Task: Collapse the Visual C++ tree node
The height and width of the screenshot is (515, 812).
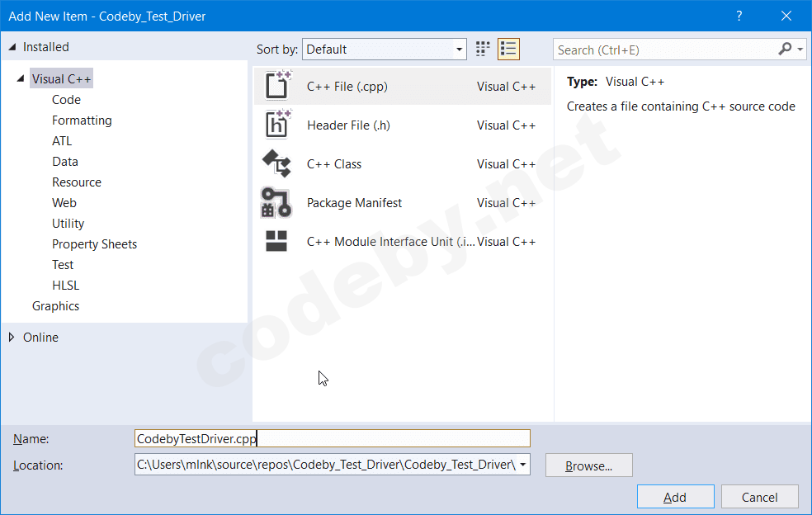Action: (x=21, y=79)
